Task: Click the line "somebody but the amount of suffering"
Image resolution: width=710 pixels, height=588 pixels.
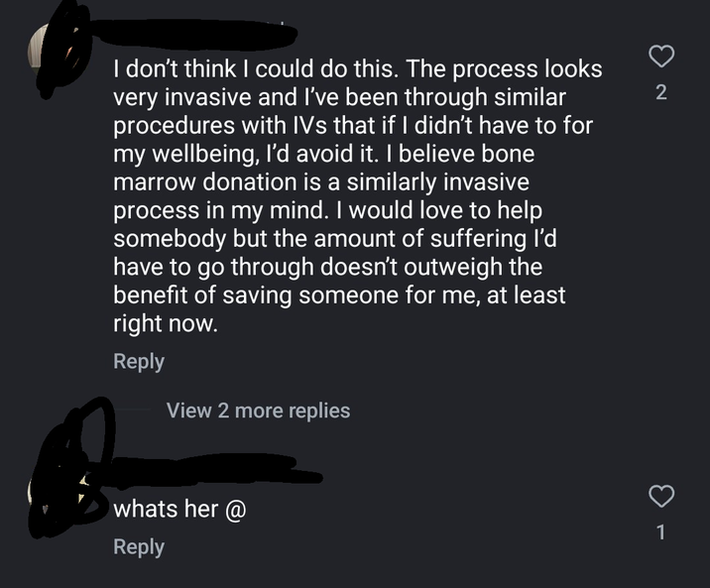Action: pos(334,239)
